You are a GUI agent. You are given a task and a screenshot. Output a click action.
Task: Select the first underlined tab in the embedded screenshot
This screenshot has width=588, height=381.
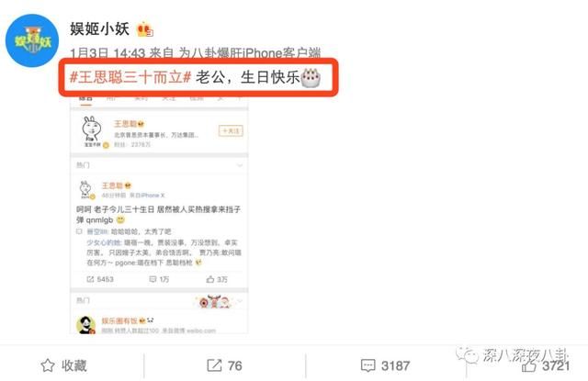[x=85, y=100]
